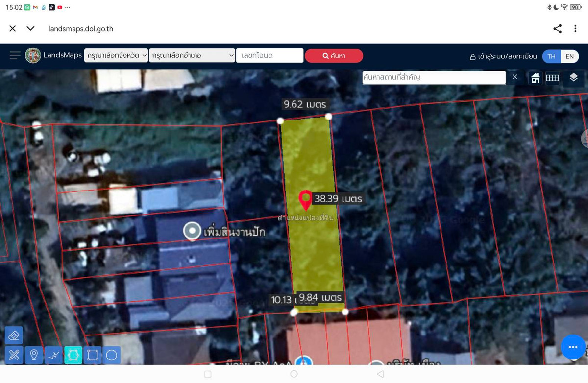Image resolution: width=588 pixels, height=383 pixels.
Task: Open the LandsMaps hamburger menu
Action: [x=15, y=55]
